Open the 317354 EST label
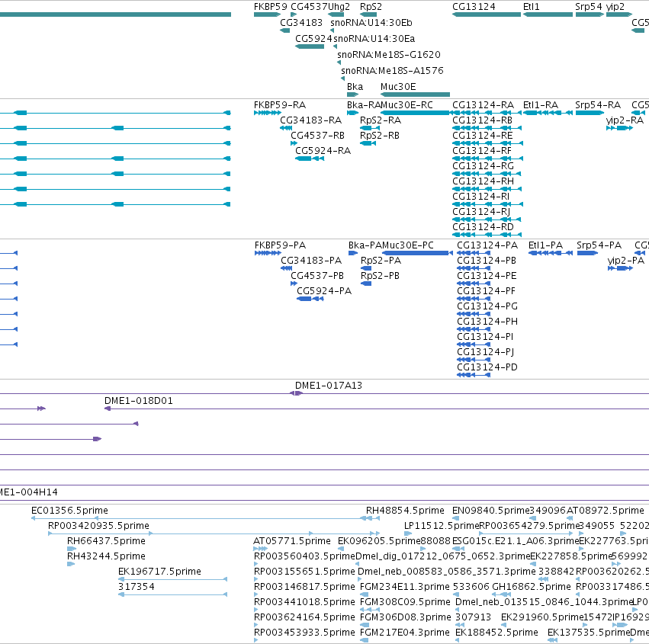Viewport: 649px width, 644px height. tap(137, 587)
